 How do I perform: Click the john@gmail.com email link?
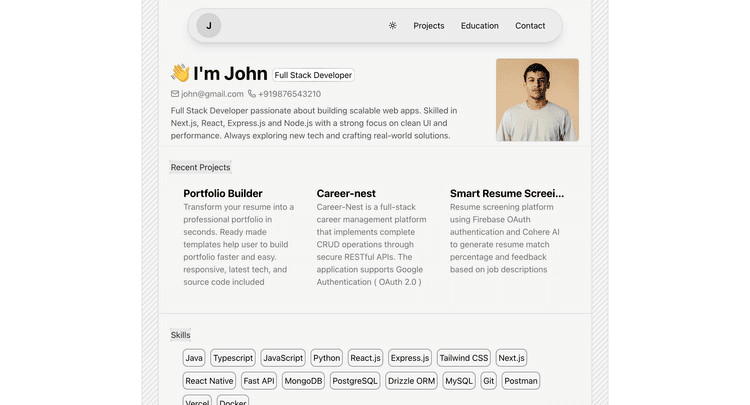point(212,94)
